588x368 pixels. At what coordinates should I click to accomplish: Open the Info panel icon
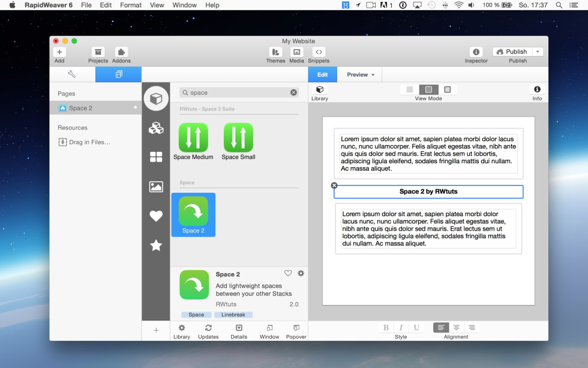click(537, 89)
